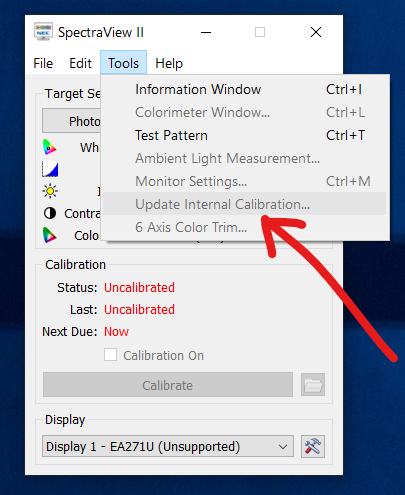The image size is (405, 495).
Task: Open the Edit menu
Action: pyautogui.click(x=80, y=63)
